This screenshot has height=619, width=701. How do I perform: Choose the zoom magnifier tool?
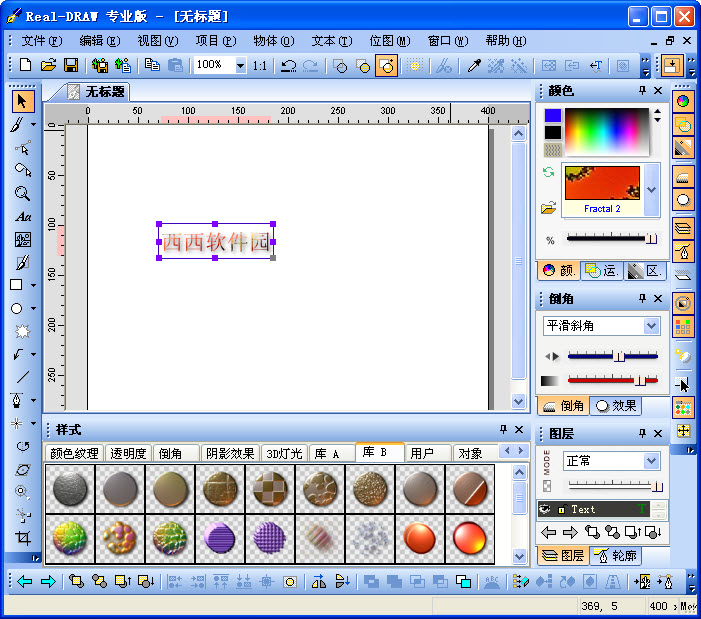22,194
